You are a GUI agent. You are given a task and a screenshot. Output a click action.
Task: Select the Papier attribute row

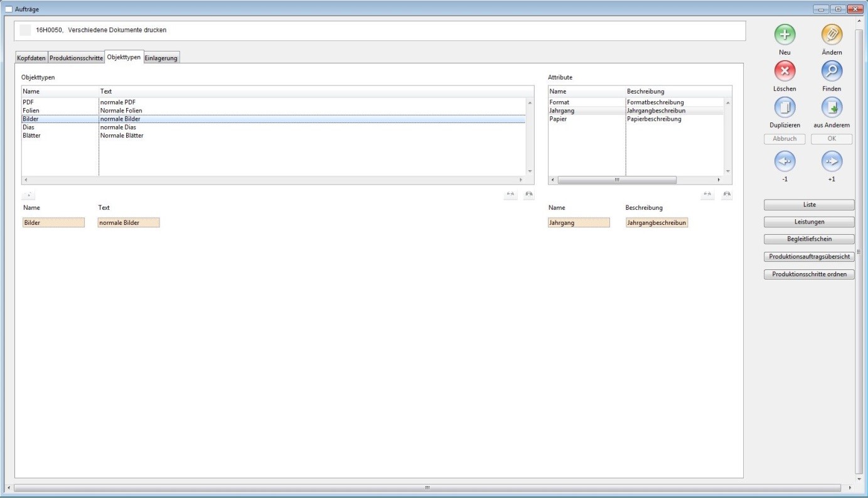(558, 119)
